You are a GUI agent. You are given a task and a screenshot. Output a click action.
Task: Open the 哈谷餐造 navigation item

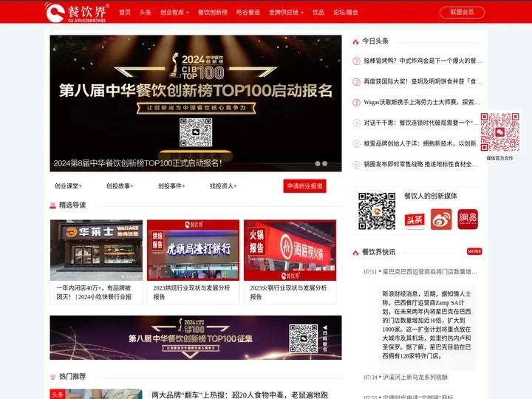pos(248,13)
